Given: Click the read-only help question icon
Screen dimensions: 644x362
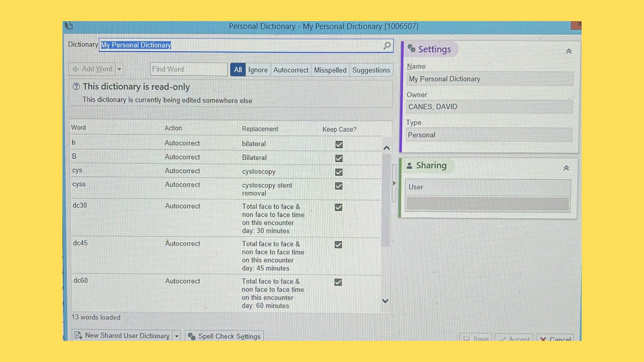Looking at the screenshot, I should pyautogui.click(x=77, y=87).
